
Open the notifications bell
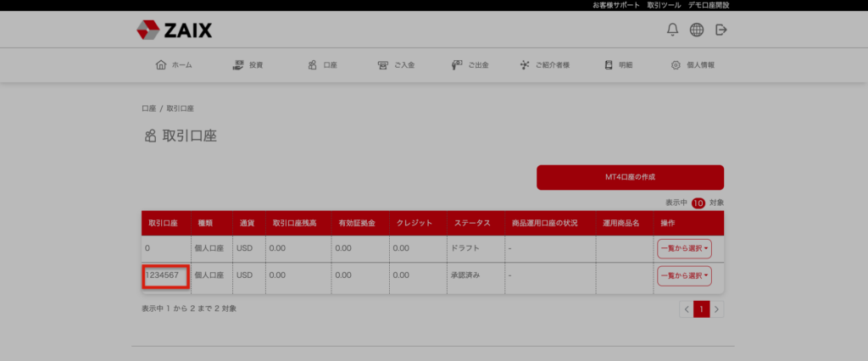672,31
